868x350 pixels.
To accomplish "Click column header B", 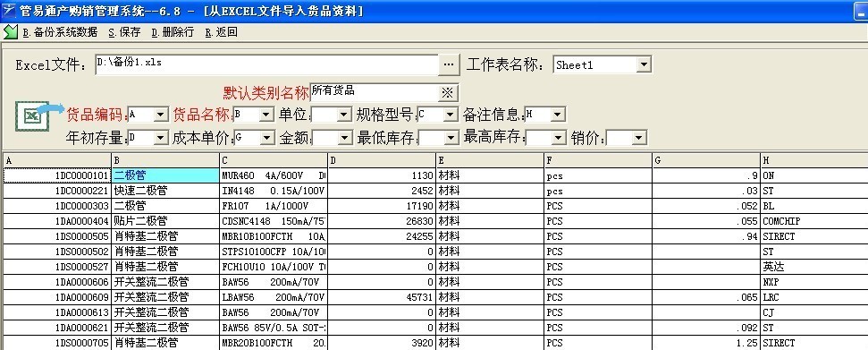I will (x=165, y=161).
